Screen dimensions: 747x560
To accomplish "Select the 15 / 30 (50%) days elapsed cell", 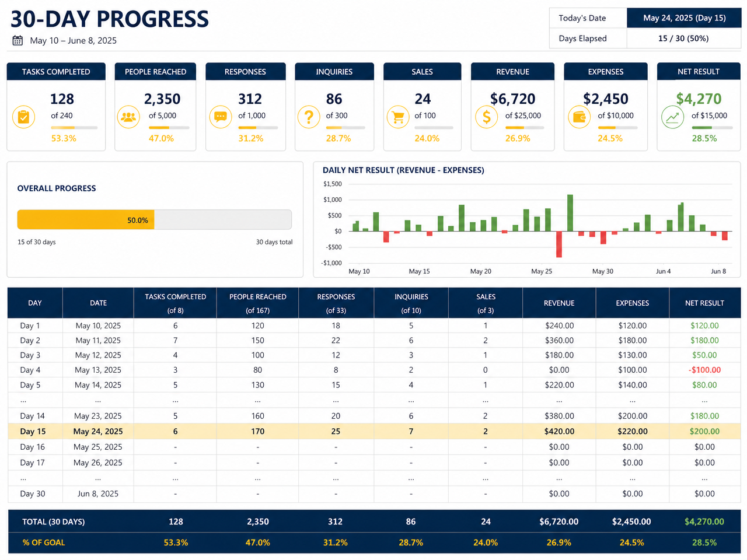I will coord(684,38).
